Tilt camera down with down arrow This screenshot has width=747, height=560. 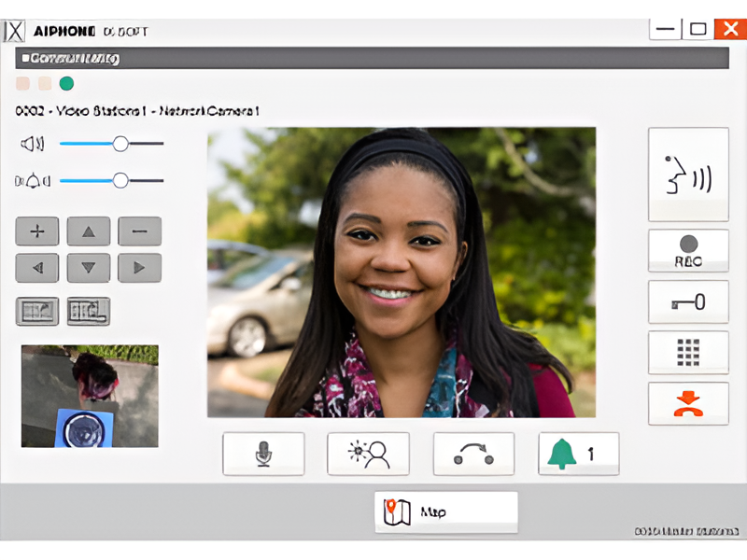[89, 268]
